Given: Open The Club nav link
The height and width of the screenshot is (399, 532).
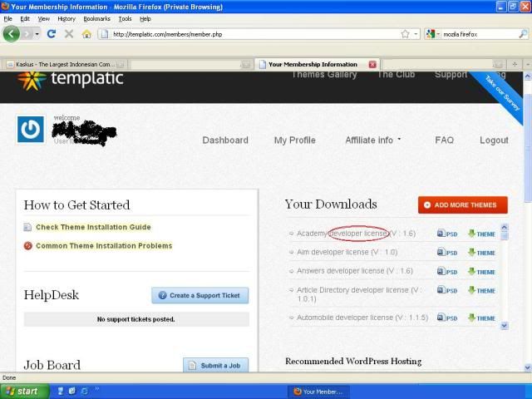Looking at the screenshot, I should point(396,75).
